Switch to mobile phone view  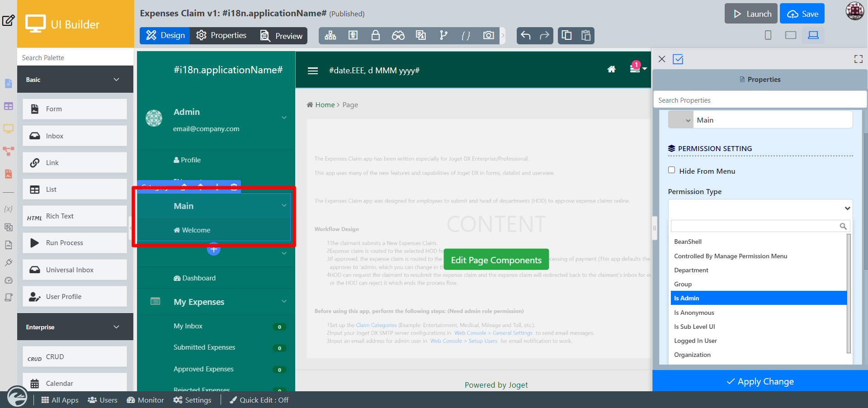pyautogui.click(x=768, y=35)
